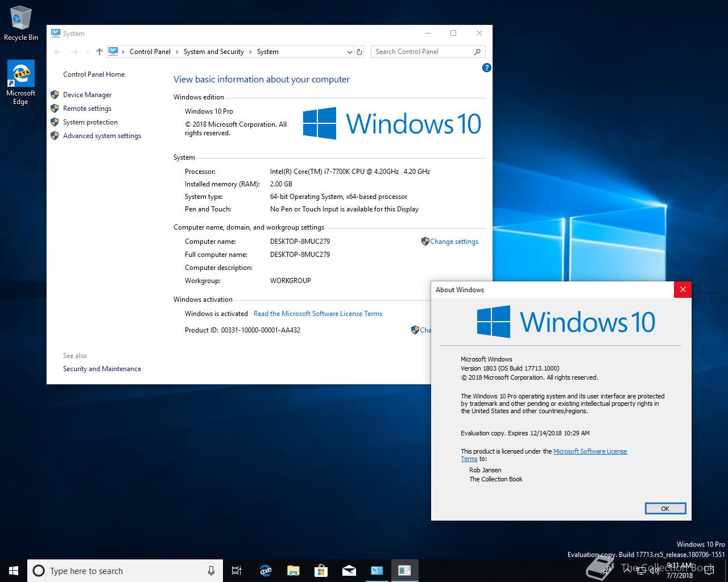Click Windows 10 Pro edition text
This screenshot has height=582, width=728.
point(209,111)
